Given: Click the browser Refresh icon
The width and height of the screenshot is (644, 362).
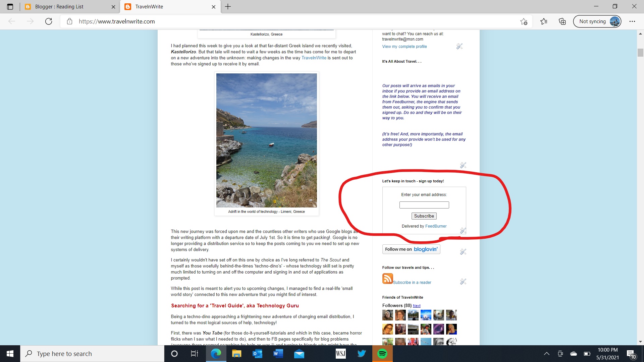Looking at the screenshot, I should point(49,21).
